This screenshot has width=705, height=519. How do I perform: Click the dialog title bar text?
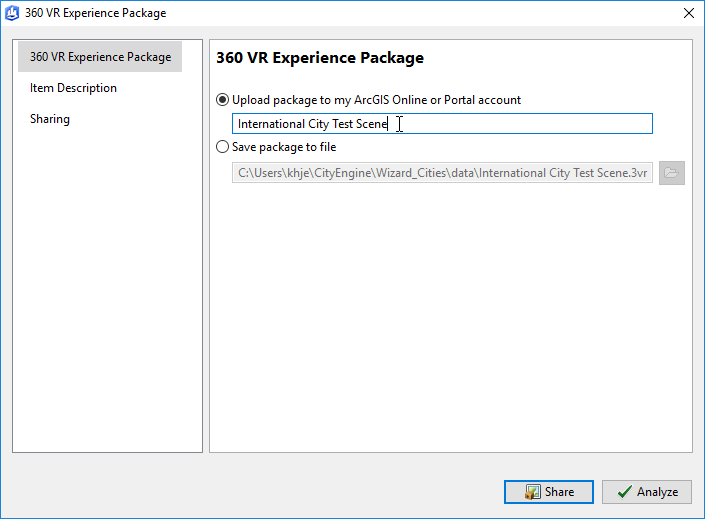coord(95,13)
